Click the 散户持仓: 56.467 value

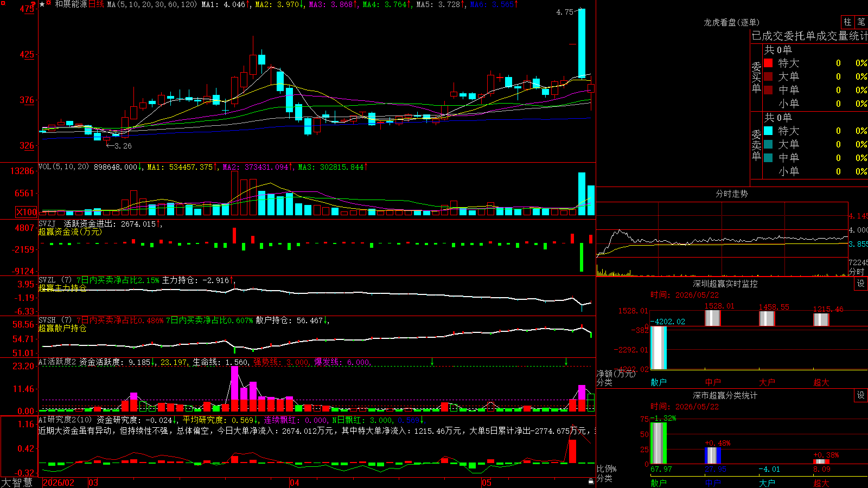pos(292,320)
